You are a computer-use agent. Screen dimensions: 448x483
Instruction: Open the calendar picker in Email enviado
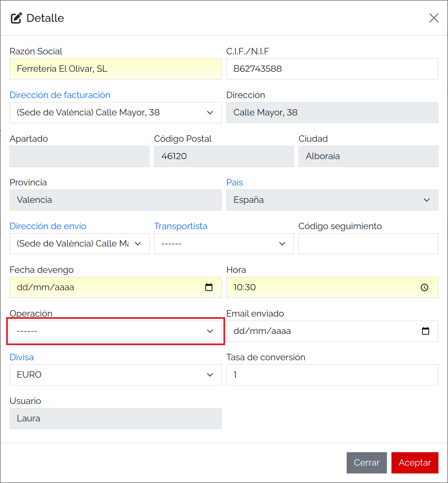pos(426,331)
